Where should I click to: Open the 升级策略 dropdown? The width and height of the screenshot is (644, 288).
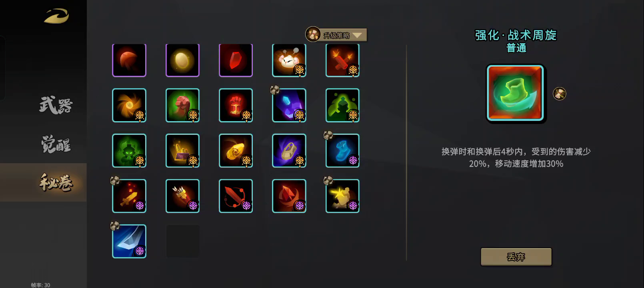(x=336, y=35)
